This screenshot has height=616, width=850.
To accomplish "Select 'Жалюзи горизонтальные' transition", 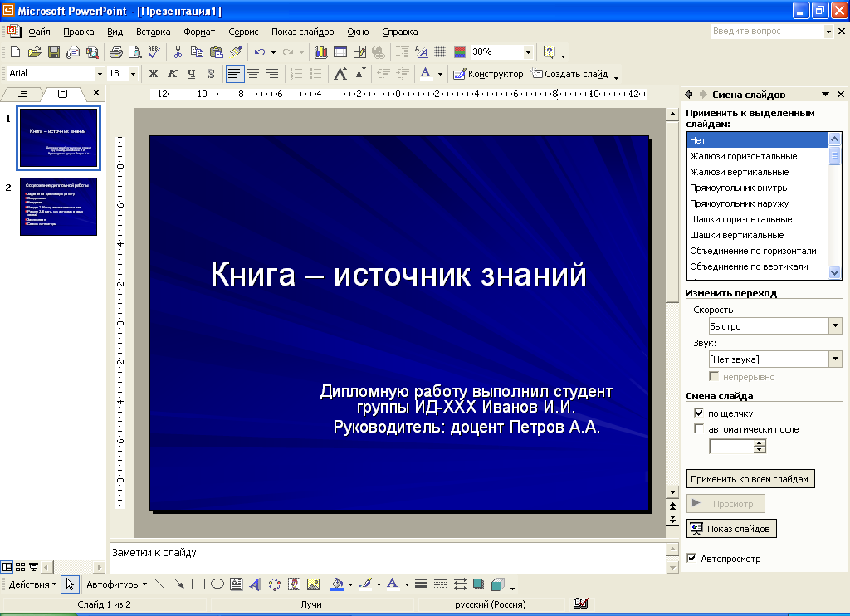I will pyautogui.click(x=757, y=156).
